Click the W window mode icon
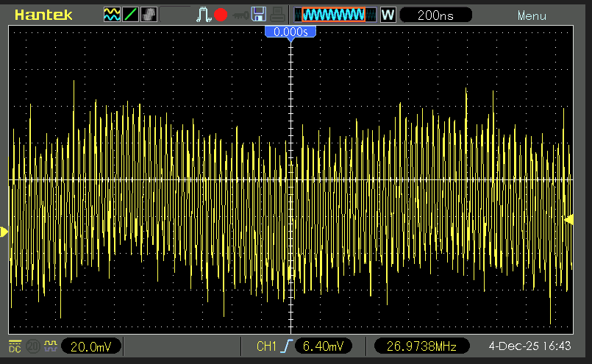 (388, 14)
